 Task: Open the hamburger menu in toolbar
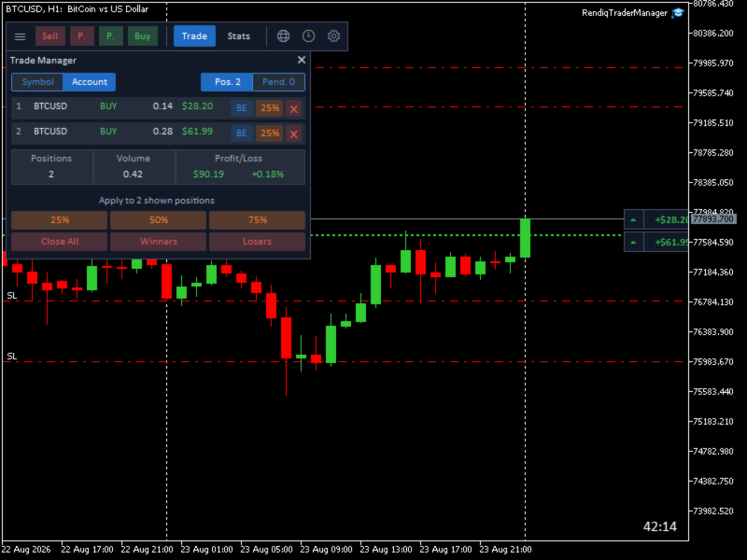[20, 36]
